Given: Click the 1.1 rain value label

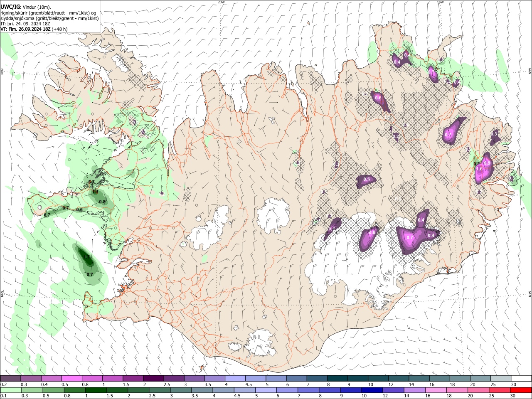Looking at the screenshot, I should [x=95, y=192].
